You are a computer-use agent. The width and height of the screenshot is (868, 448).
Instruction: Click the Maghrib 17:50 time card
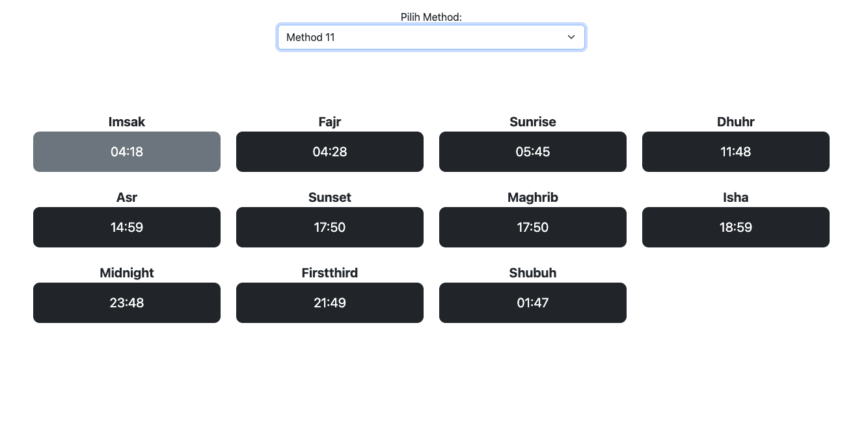click(533, 227)
